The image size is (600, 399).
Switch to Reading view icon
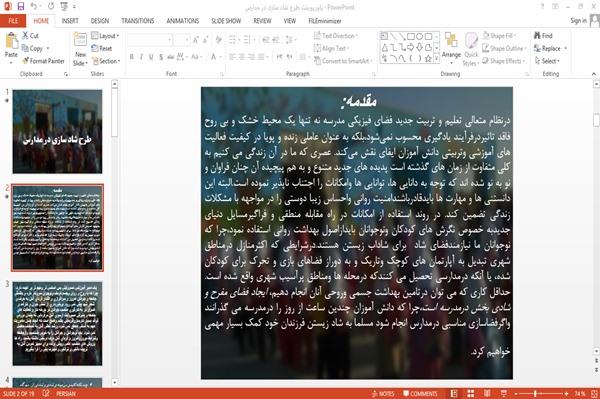pos(487,394)
